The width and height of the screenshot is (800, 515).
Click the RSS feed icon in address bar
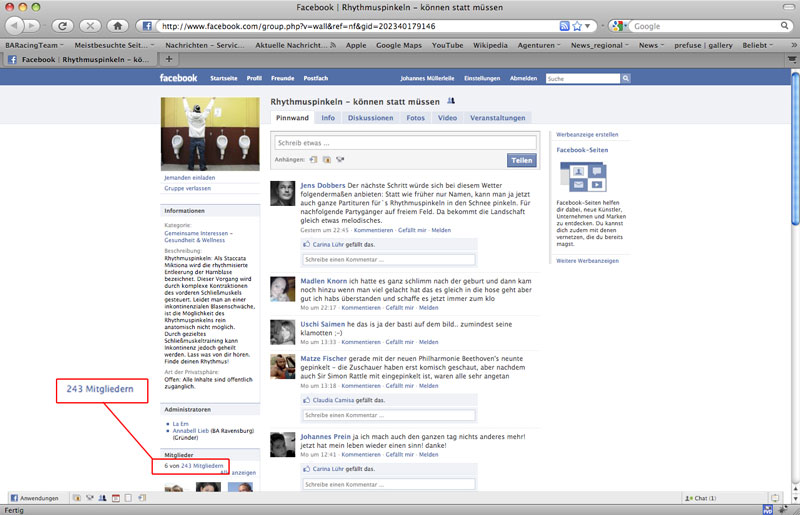click(x=564, y=26)
